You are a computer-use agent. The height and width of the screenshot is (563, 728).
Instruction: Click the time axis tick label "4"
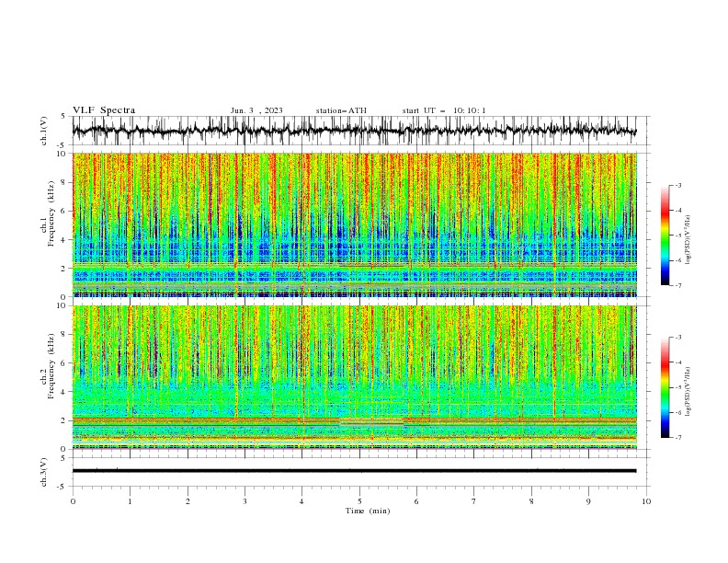[x=302, y=501]
